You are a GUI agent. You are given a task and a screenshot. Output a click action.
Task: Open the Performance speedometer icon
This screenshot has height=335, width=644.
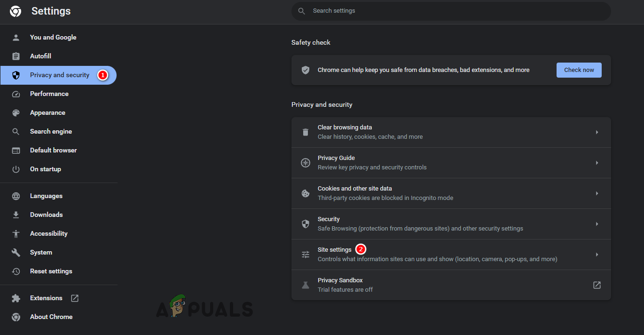click(x=16, y=94)
